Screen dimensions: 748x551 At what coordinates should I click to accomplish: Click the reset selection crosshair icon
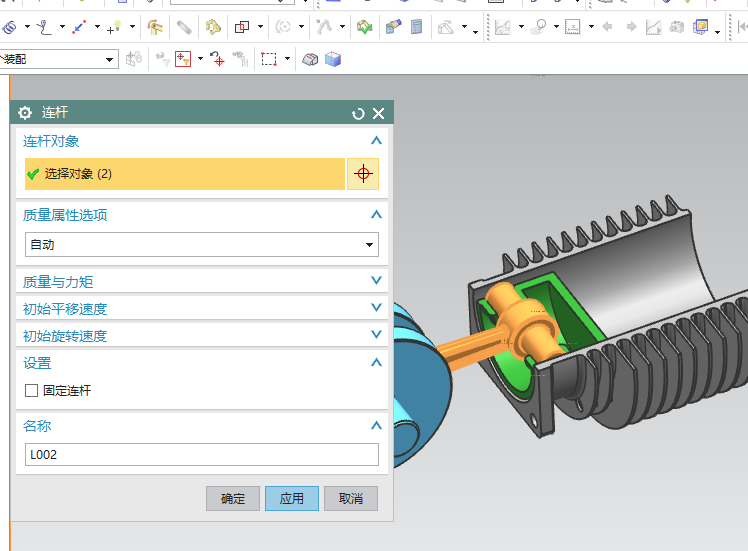(218, 59)
